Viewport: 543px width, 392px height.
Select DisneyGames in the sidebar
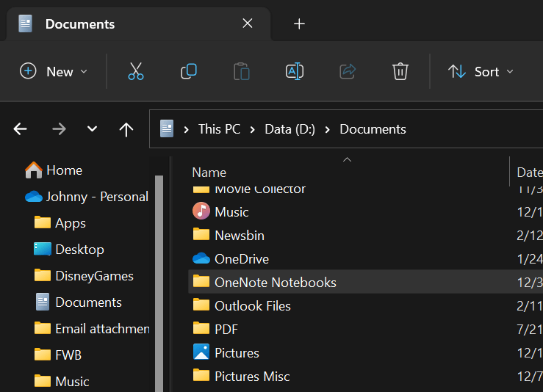[x=94, y=276]
